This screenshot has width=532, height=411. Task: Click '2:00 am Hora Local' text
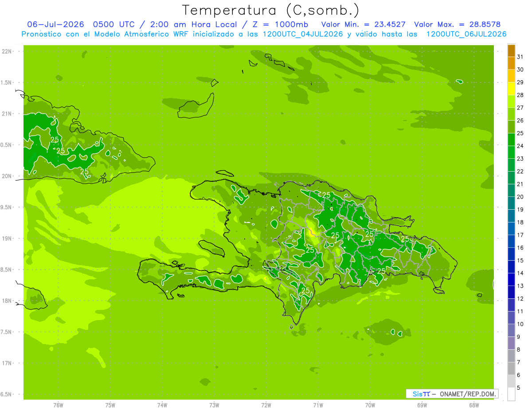pyautogui.click(x=194, y=24)
